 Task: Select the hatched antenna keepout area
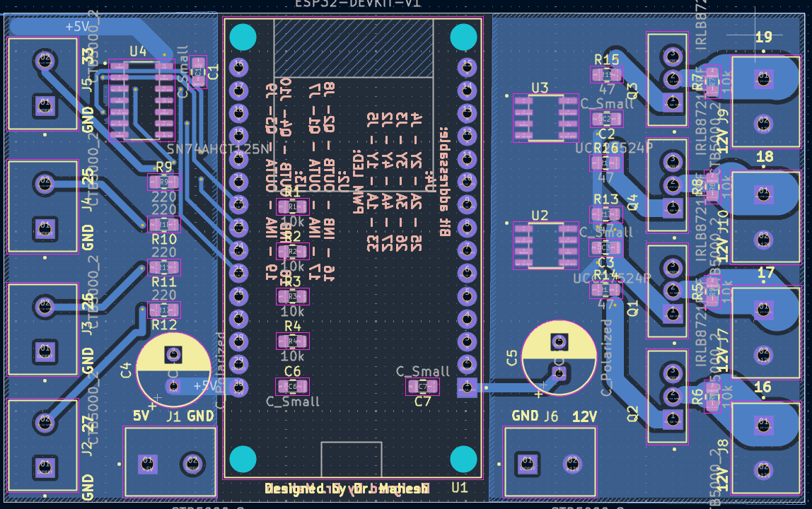(x=353, y=47)
